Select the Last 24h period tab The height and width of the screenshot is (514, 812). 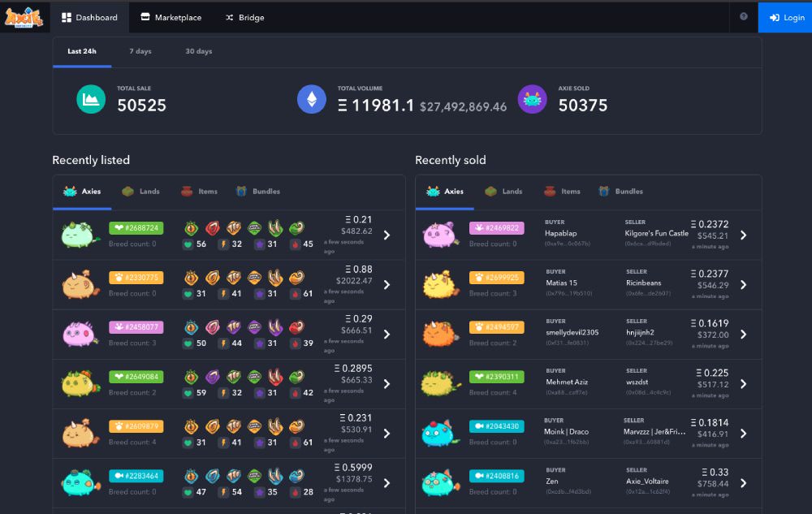82,51
